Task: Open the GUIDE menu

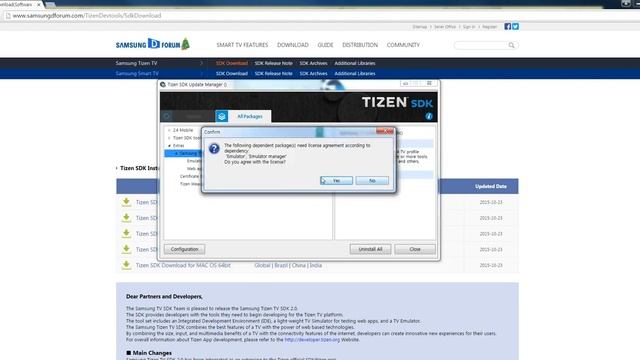Action: tap(325, 45)
